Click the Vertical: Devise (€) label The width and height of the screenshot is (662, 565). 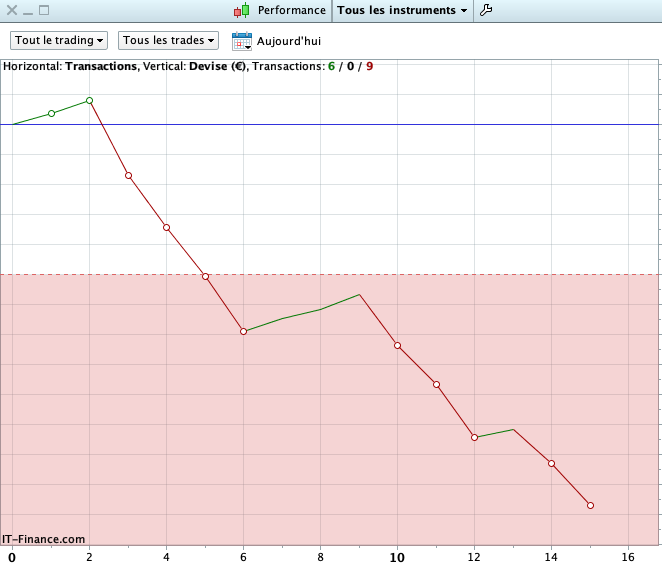[196, 66]
